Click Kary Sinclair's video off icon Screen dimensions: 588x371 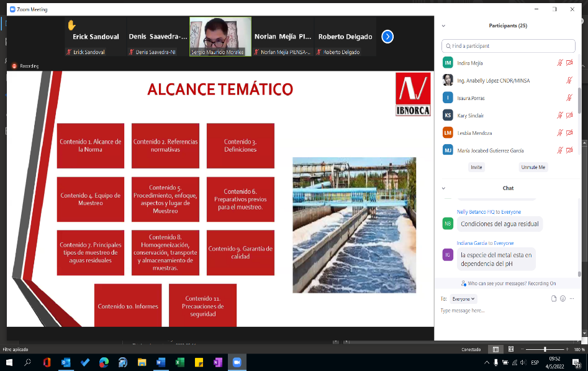pyautogui.click(x=569, y=116)
